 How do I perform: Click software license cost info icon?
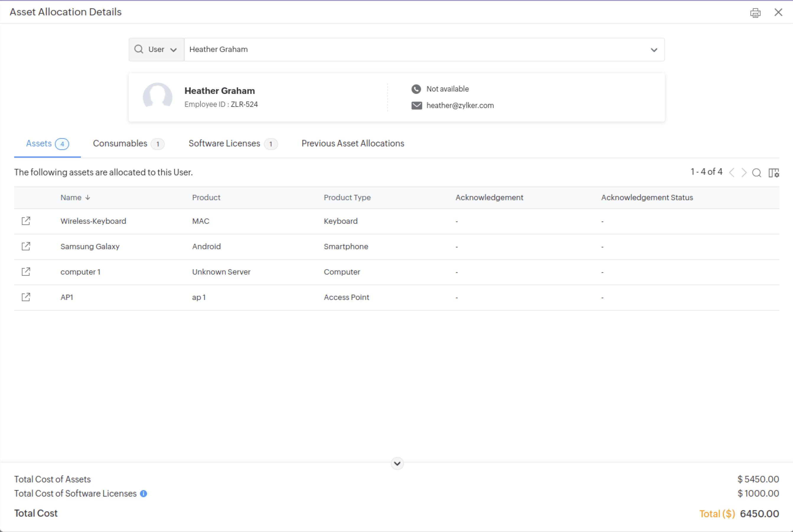(x=143, y=493)
